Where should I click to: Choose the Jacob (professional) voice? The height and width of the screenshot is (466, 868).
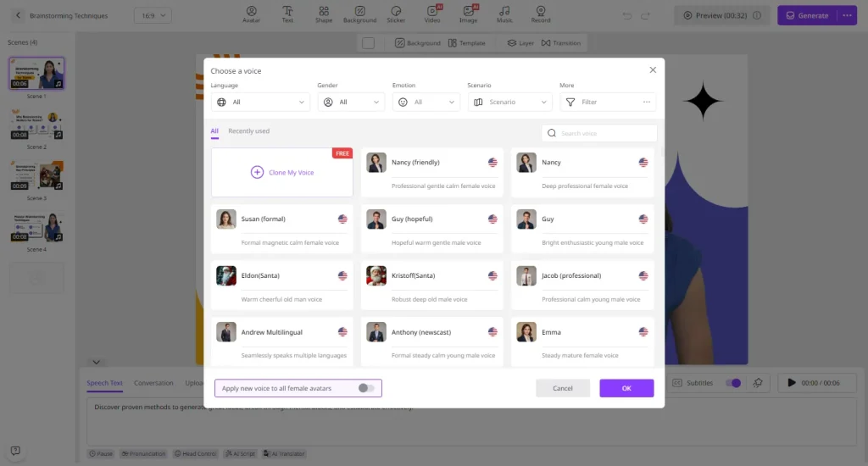[x=582, y=286]
